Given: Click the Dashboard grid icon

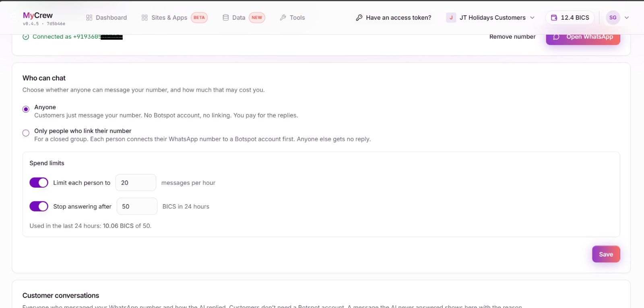Looking at the screenshot, I should click(89, 18).
